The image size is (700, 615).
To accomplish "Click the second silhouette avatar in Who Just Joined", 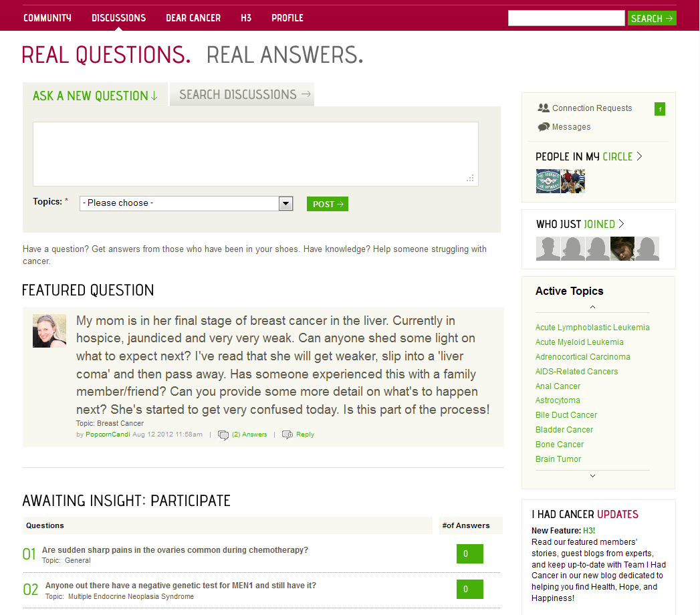I will [x=573, y=249].
